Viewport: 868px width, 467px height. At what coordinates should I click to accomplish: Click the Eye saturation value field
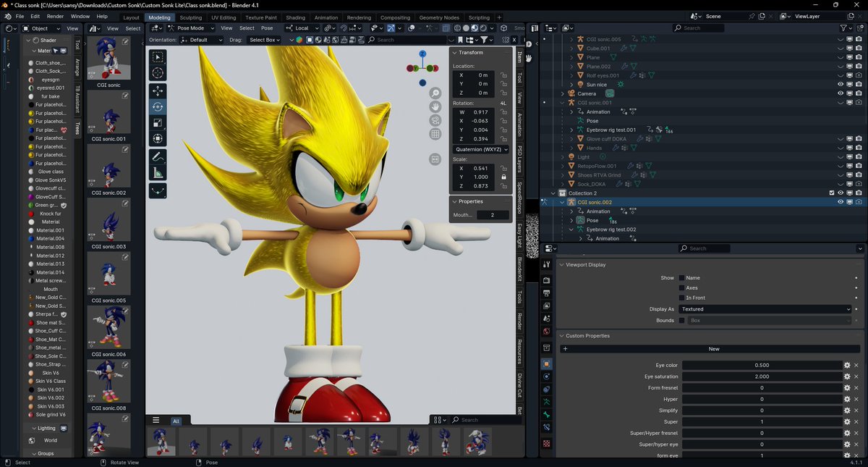point(762,376)
